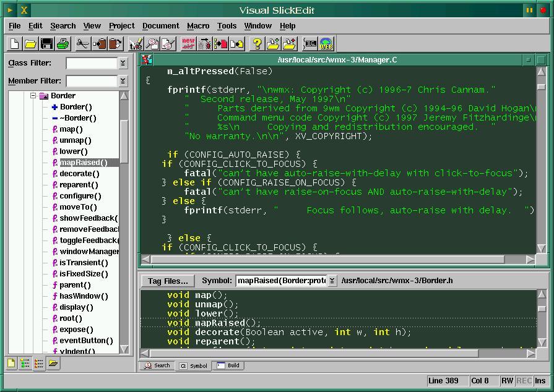Open the Member Filter dropdown

123,81
